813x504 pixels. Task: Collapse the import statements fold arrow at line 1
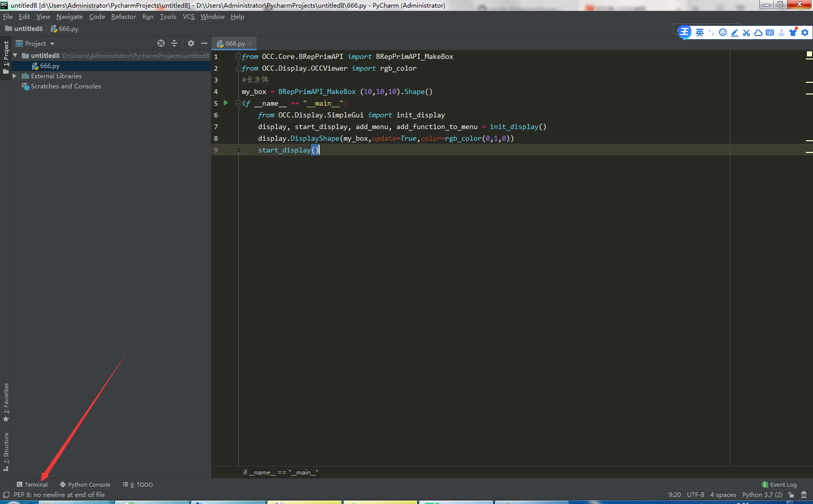click(x=238, y=56)
